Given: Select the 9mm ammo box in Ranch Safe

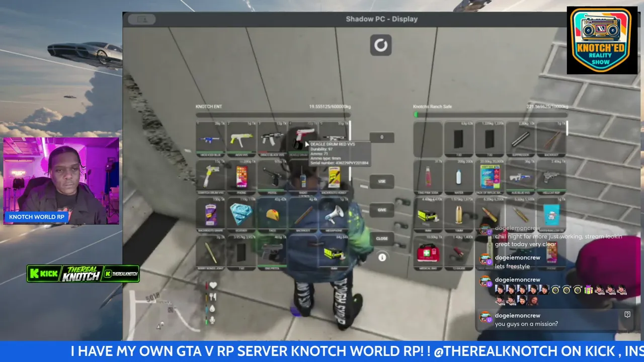Looking at the screenshot, I should [x=428, y=216].
